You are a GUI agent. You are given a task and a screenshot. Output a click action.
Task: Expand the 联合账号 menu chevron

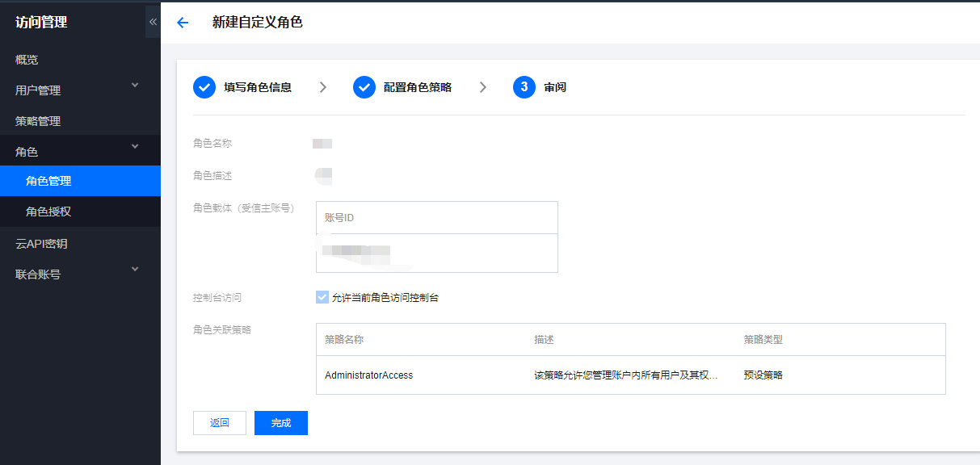coord(135,270)
